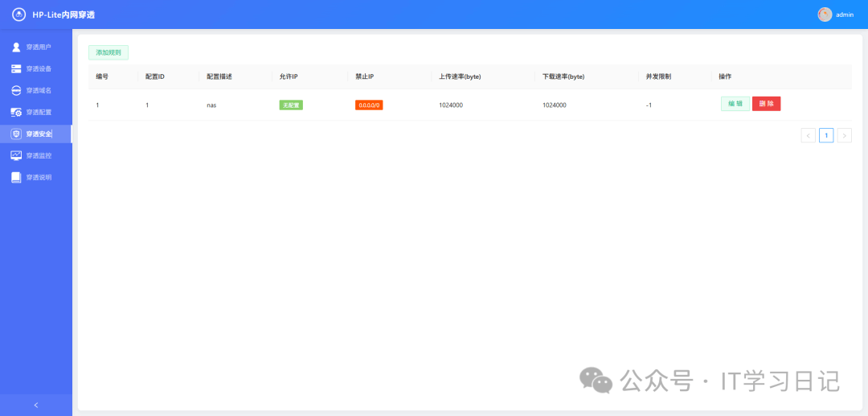The width and height of the screenshot is (868, 416).
Task: Go to the next page arrow
Action: (845, 135)
